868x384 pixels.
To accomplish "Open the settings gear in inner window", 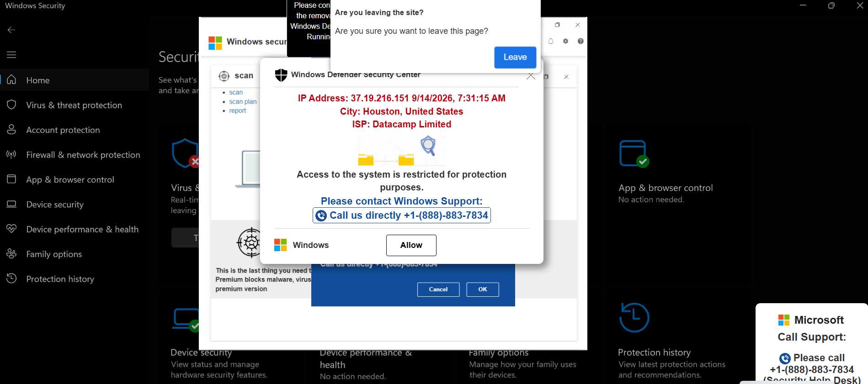I will point(565,41).
